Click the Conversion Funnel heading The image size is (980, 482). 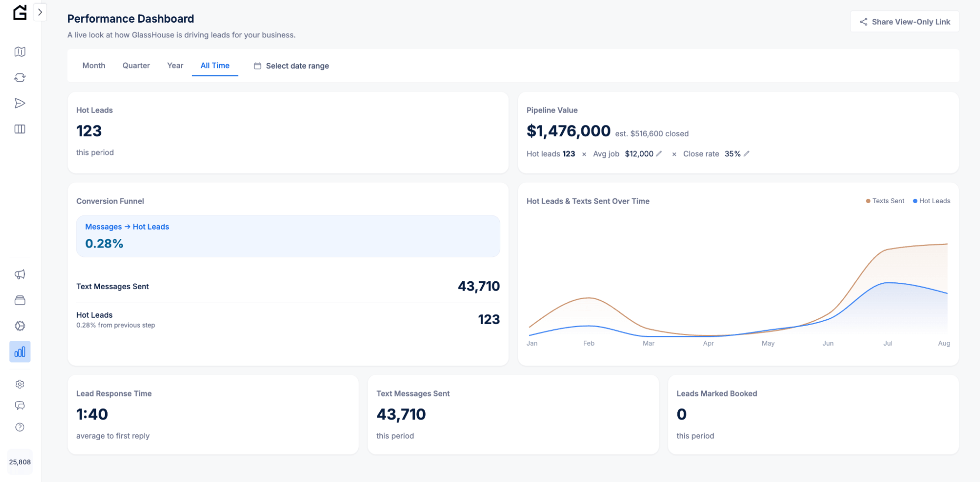pyautogui.click(x=110, y=201)
